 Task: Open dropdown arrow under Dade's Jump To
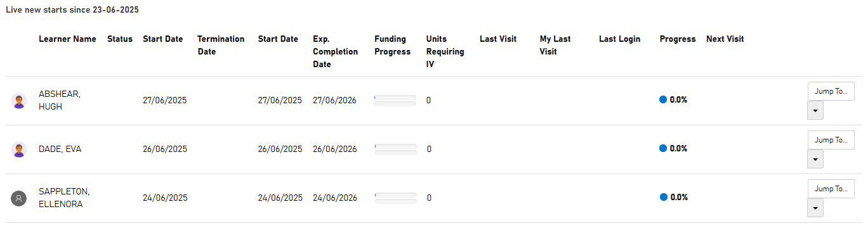tap(815, 159)
